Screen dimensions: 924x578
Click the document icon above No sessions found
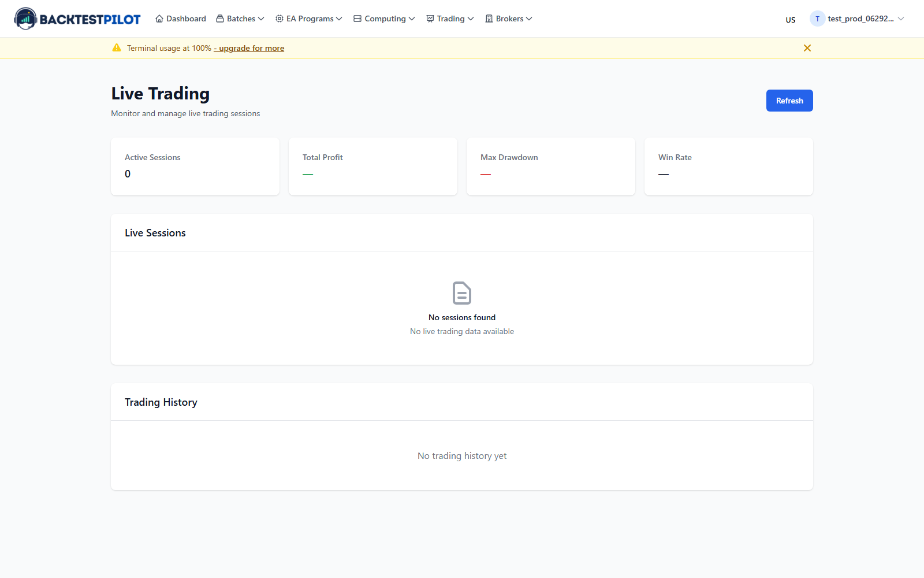pos(462,293)
